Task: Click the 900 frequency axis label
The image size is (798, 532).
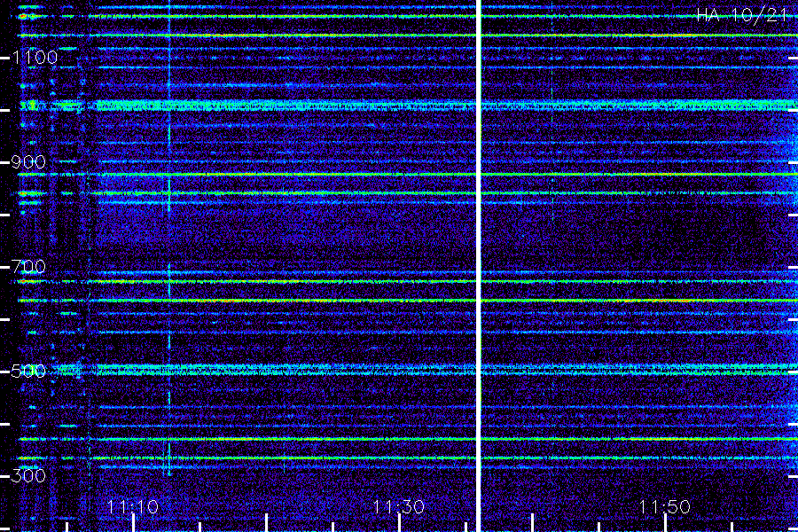Action: (x=28, y=162)
